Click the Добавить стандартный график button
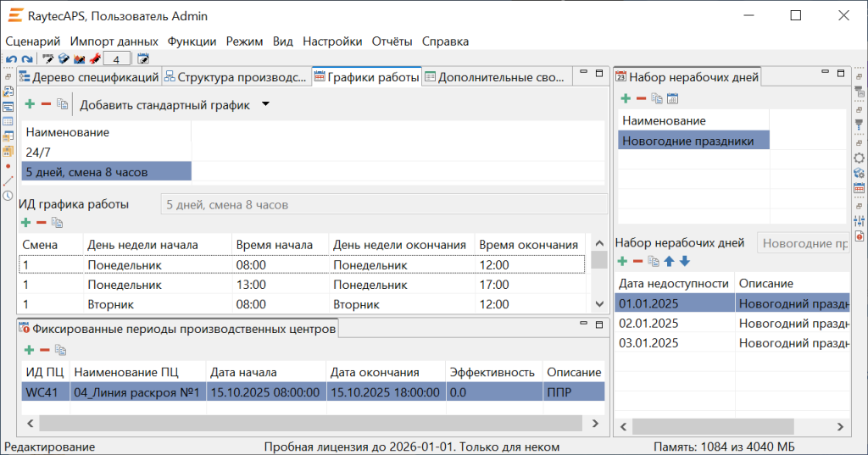Screen dimensions: 868x455 [x=164, y=105]
